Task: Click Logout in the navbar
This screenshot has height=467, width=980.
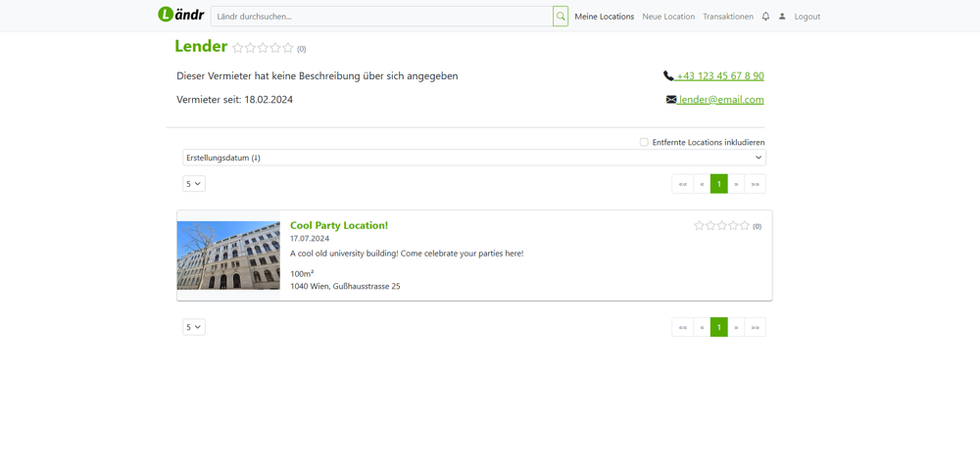Action: pos(808,17)
